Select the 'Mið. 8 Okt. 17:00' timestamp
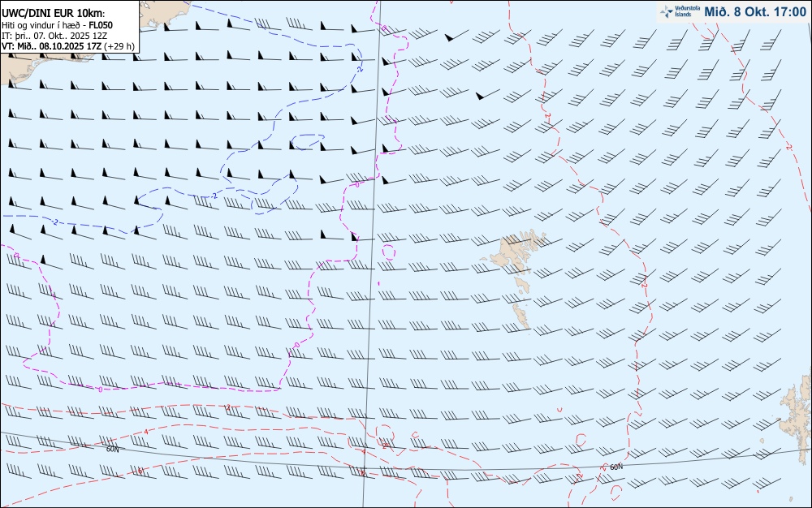 [755, 12]
